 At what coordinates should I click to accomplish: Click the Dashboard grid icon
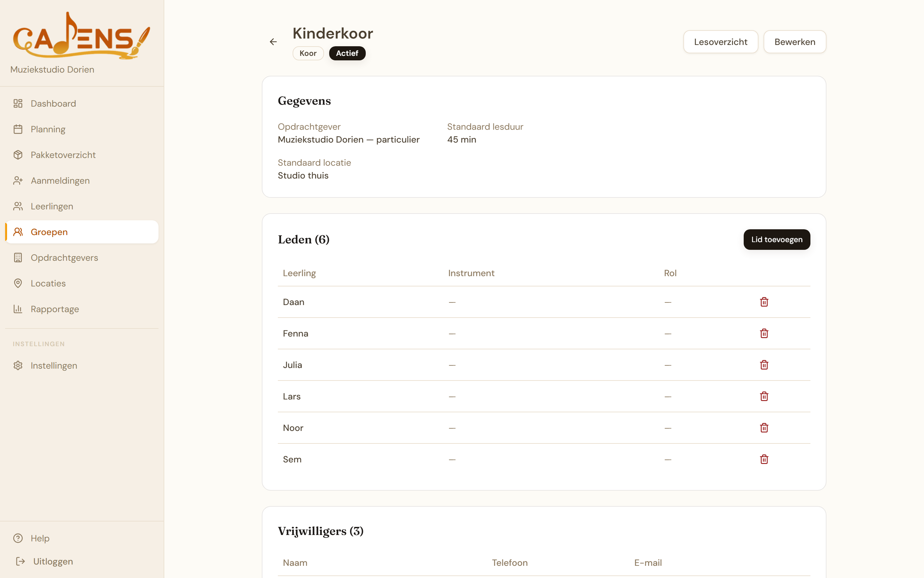pyautogui.click(x=18, y=104)
